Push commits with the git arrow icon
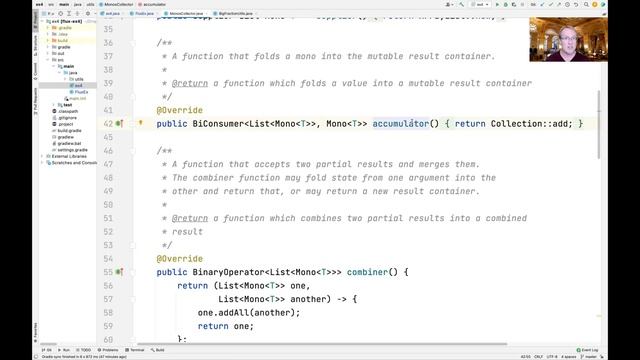Viewport: 640px width, 360px height. coord(559,4)
